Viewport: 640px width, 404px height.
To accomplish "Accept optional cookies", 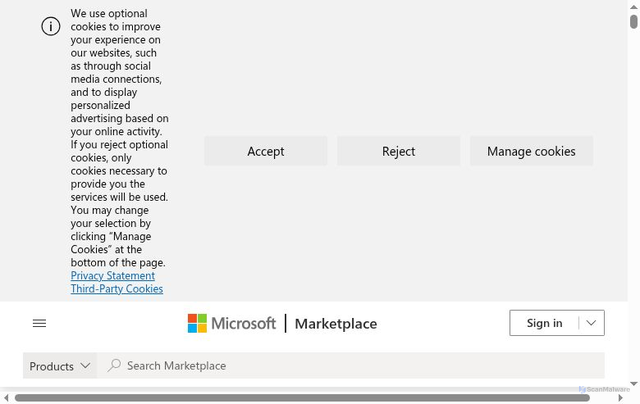I will click(x=266, y=151).
